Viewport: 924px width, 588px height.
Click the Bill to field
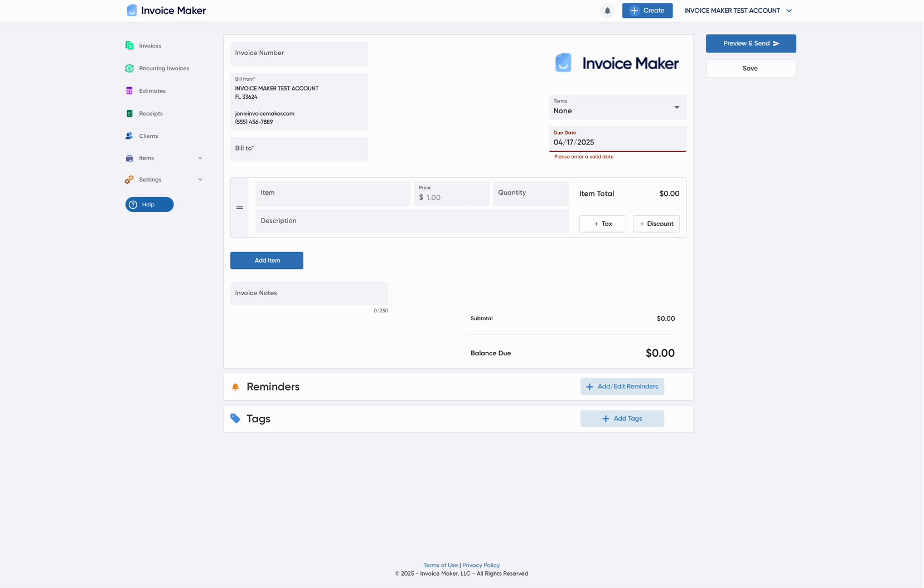click(x=299, y=149)
